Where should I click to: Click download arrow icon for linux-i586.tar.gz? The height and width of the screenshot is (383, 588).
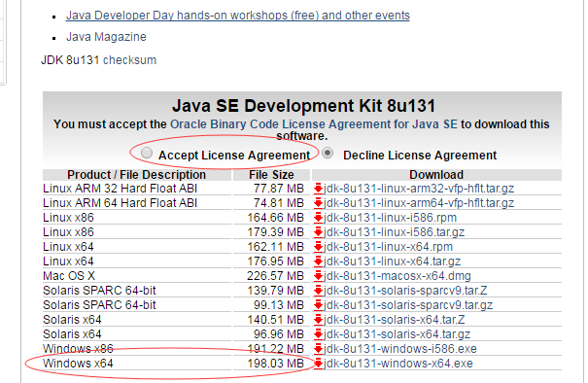point(319,232)
